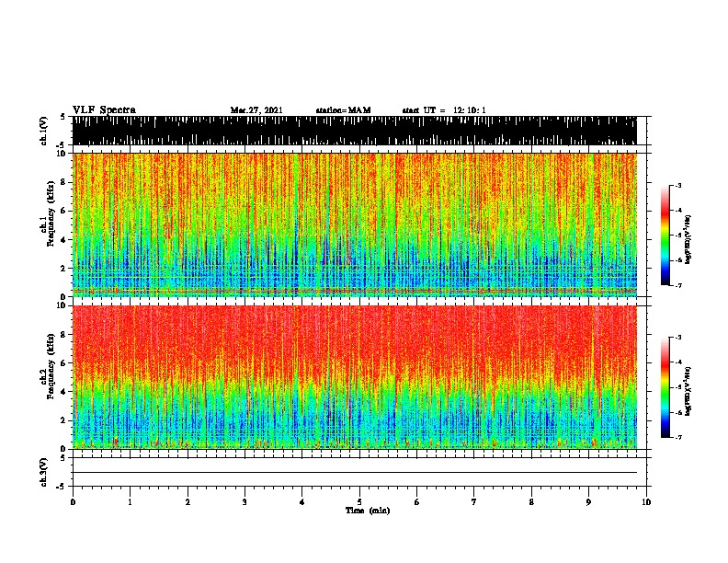Viewport: 728px width, 563px height.
Task: Click the ch.1 colorbar "-3" label
Action: point(677,185)
